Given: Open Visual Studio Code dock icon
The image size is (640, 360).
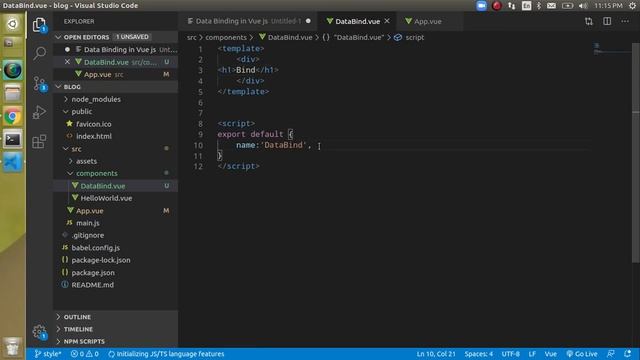Looking at the screenshot, I should tap(12, 162).
